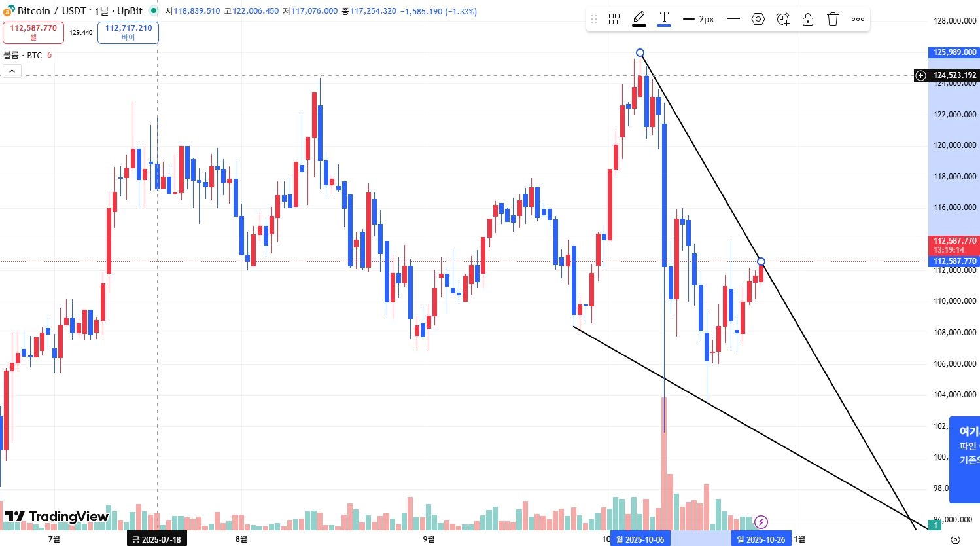980x546 pixels.
Task: Click the blue buy button 112,717.210
Action: 128,32
